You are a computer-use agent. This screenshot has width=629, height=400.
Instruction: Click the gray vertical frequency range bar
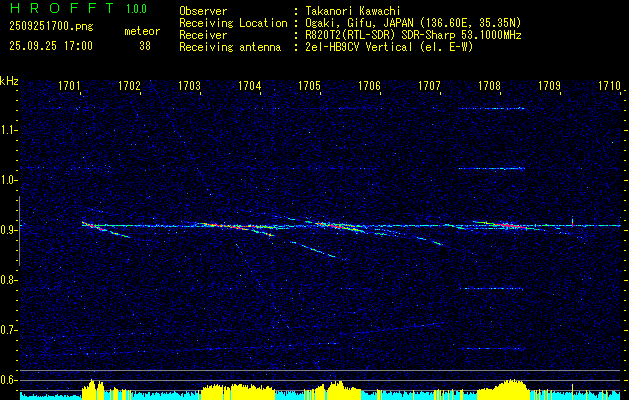point(19,231)
